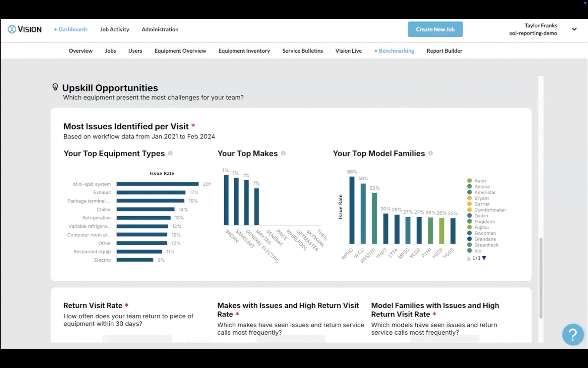Viewport: 588px width, 368px height.
Task: Go to previous legend page arrow
Action: 469,258
